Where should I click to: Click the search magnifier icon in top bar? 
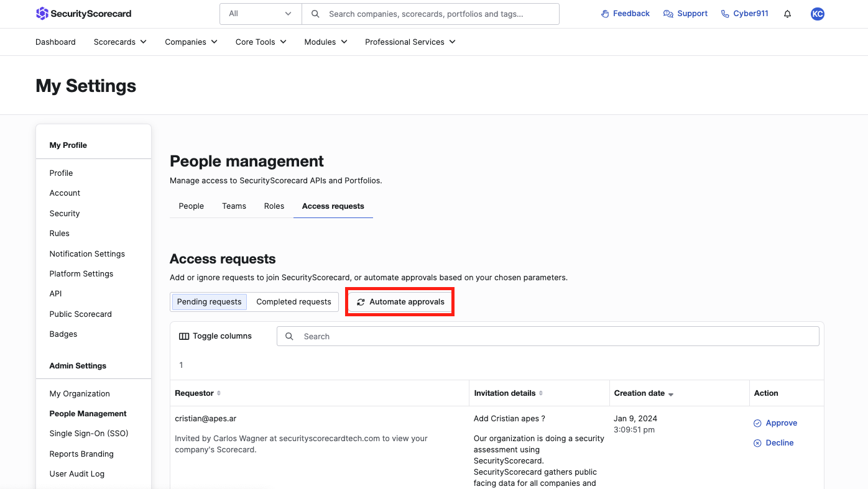pyautogui.click(x=315, y=14)
